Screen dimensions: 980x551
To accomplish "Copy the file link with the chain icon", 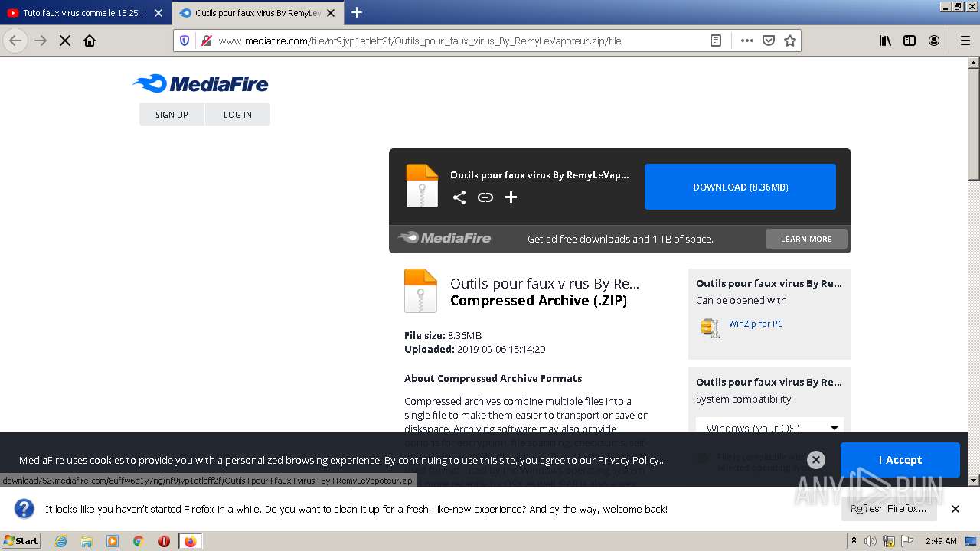I will click(485, 197).
